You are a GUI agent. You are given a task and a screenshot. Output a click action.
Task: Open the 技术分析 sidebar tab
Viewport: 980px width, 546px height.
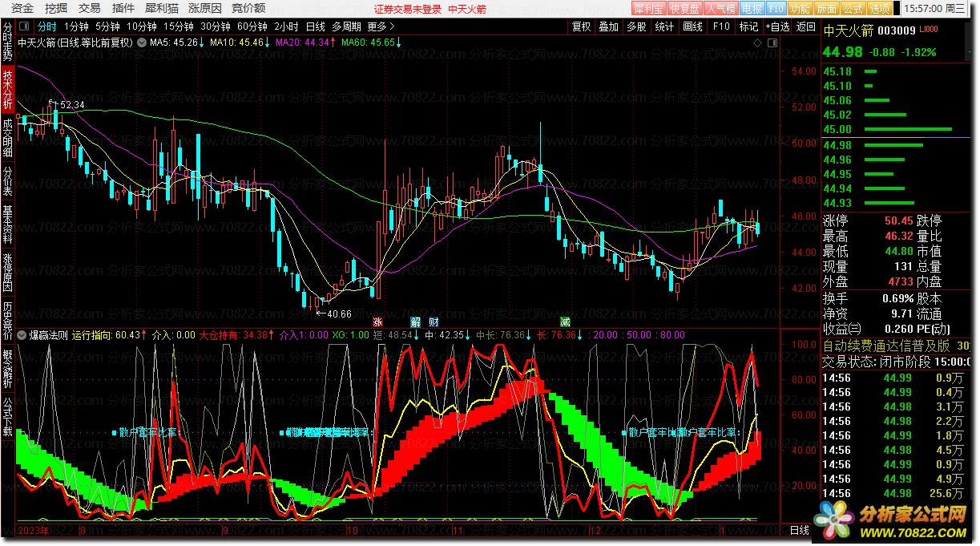(7, 88)
